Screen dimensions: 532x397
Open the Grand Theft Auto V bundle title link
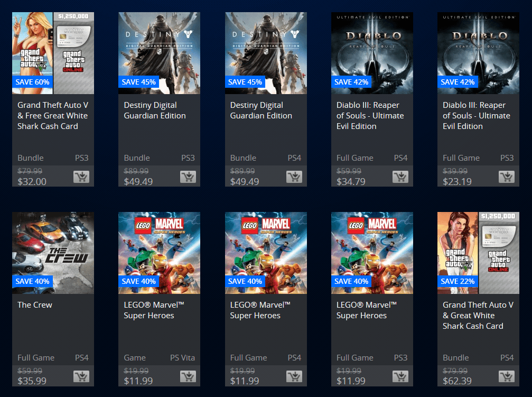[52, 115]
